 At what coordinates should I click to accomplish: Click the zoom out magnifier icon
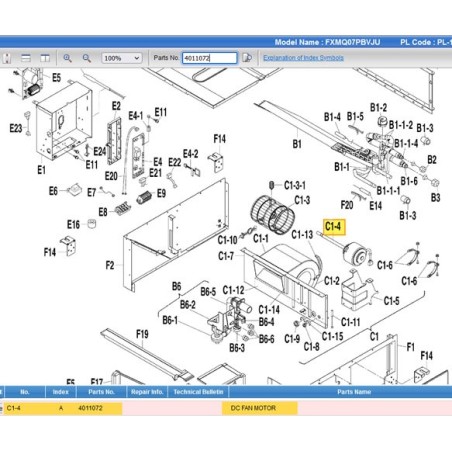pos(87,58)
